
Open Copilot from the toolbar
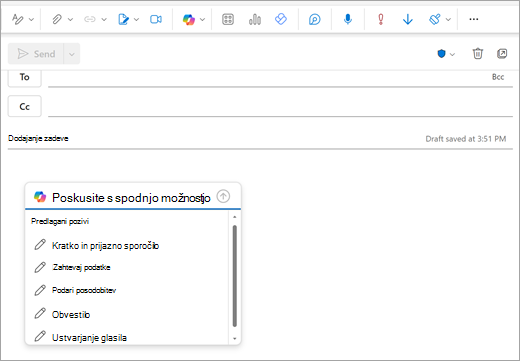[189, 19]
